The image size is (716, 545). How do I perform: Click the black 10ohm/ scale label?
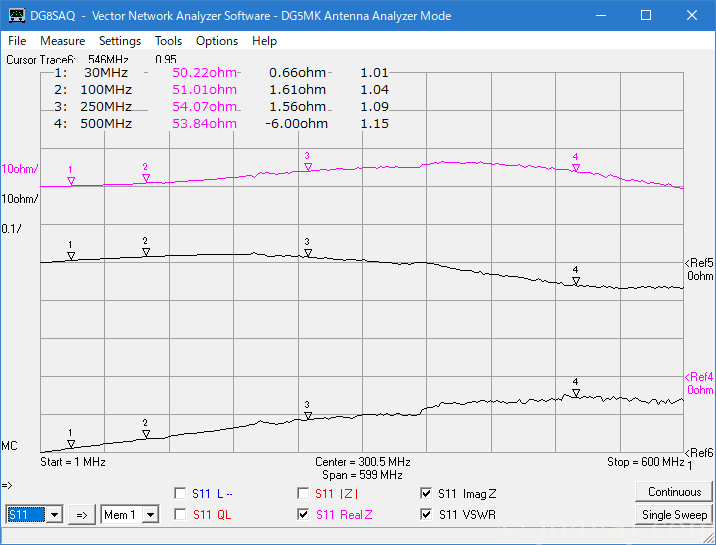click(20, 199)
